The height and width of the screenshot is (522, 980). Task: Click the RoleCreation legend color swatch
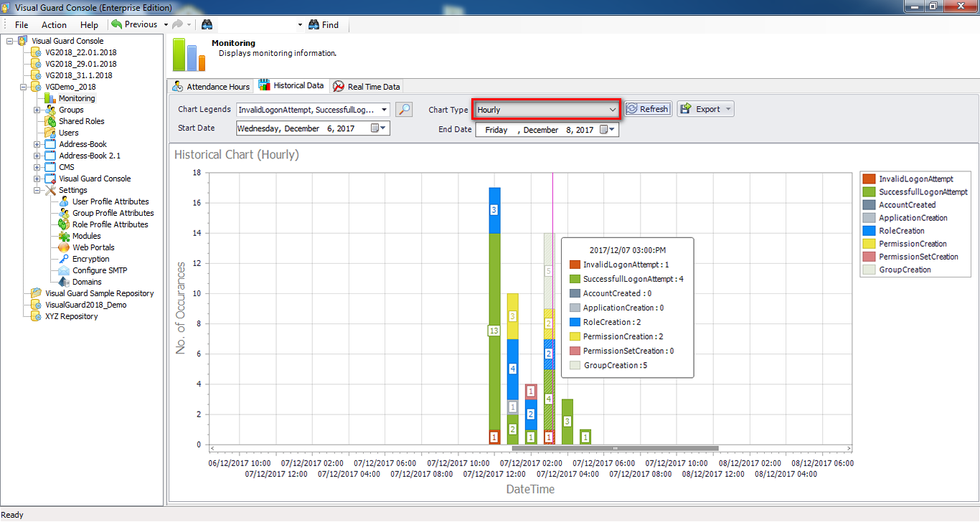point(868,231)
